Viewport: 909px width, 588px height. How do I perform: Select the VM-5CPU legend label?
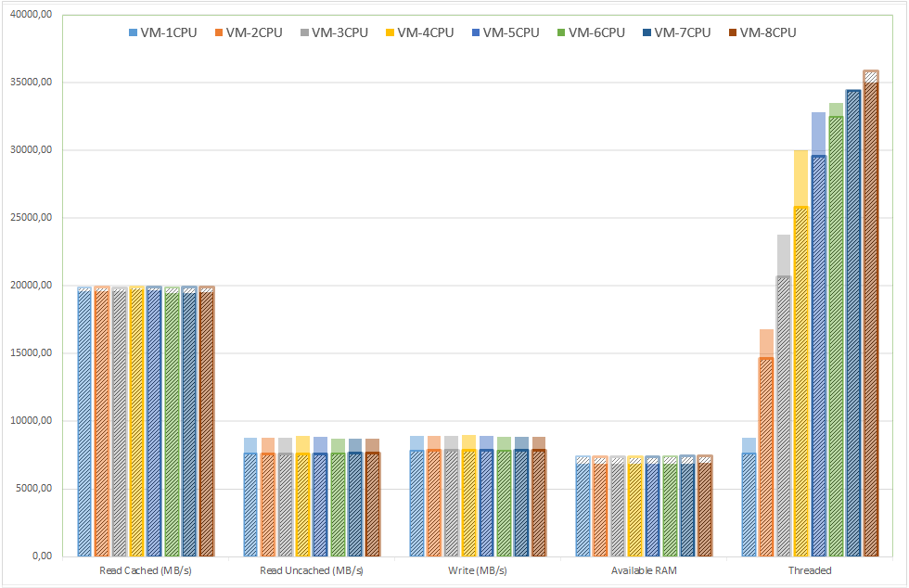(x=511, y=33)
